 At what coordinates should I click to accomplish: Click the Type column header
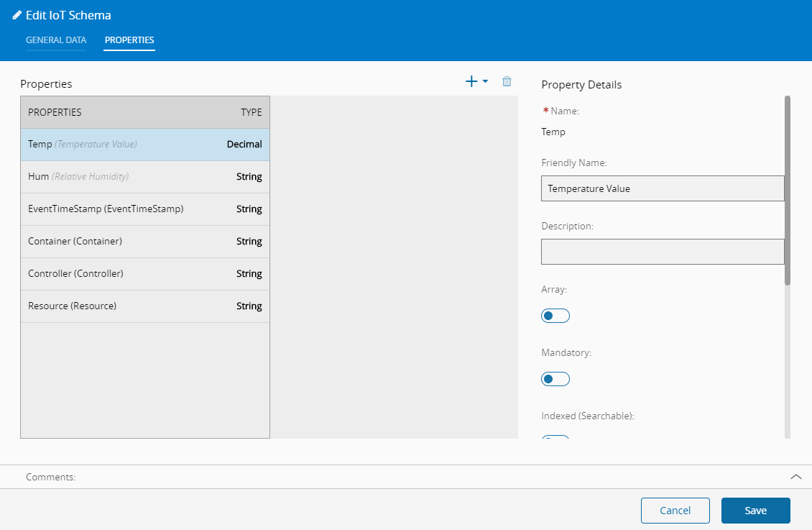coord(251,112)
